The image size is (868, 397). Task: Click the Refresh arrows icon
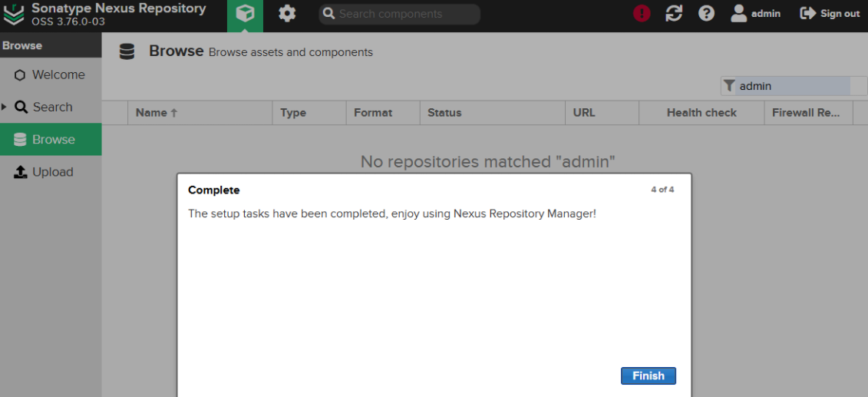674,14
